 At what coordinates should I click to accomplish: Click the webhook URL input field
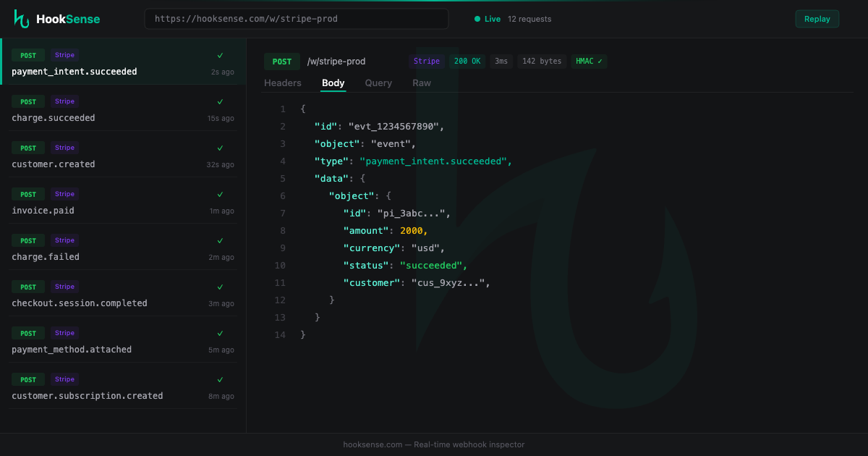[x=298, y=19]
